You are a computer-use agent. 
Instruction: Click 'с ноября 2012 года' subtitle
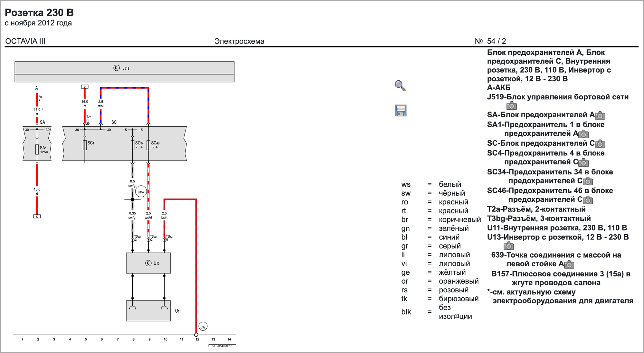[38, 23]
